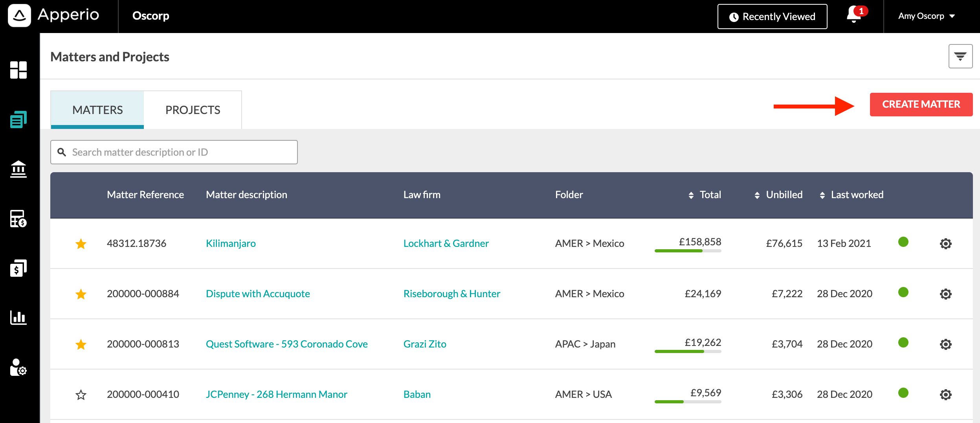This screenshot has height=423, width=980.
Task: Click the Matter Reference column header
Action: tap(145, 195)
